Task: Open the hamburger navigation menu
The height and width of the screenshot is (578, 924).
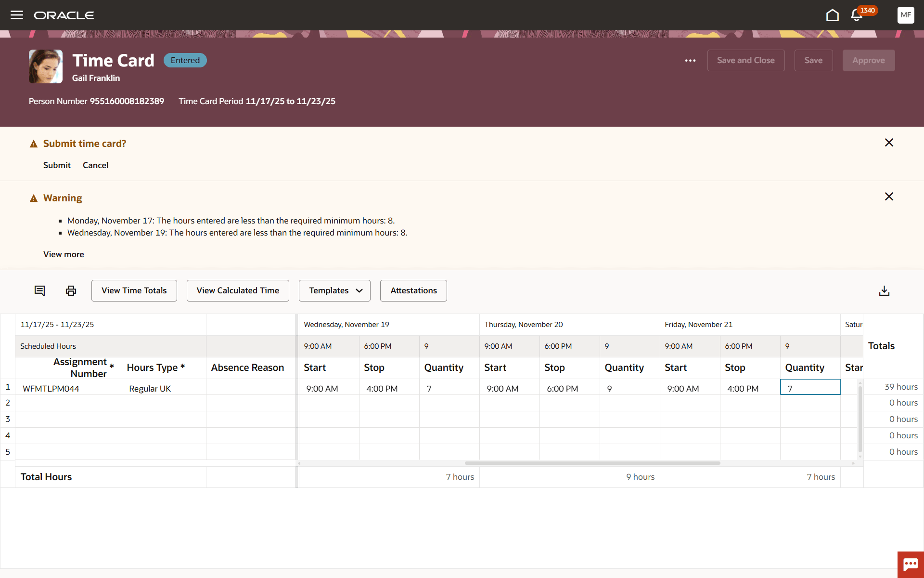Action: 17,15
